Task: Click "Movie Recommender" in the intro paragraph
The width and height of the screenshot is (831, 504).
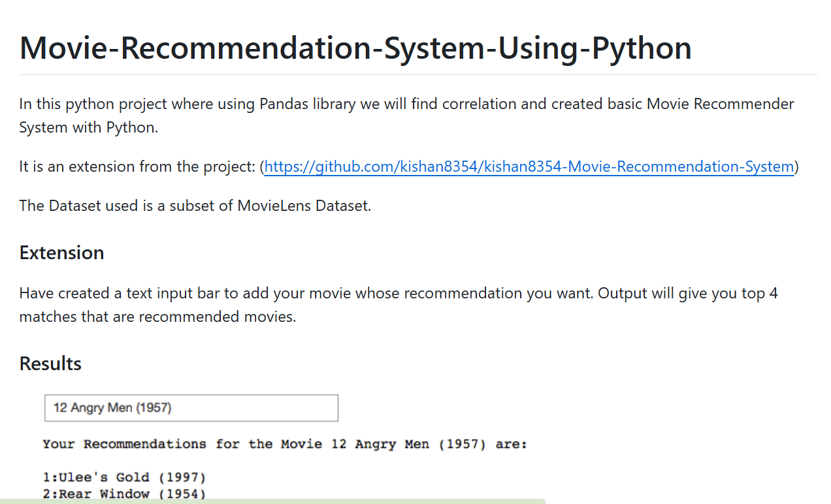Action: point(721,104)
